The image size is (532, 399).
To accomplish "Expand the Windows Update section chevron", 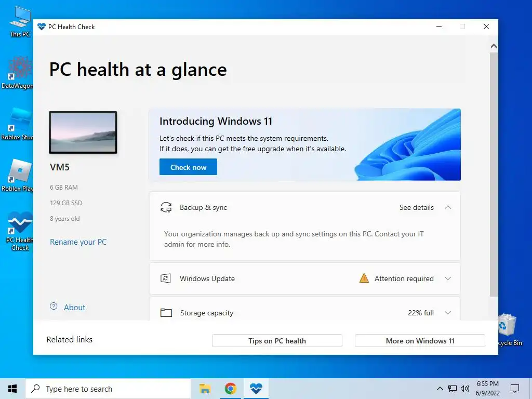I will pyautogui.click(x=448, y=278).
